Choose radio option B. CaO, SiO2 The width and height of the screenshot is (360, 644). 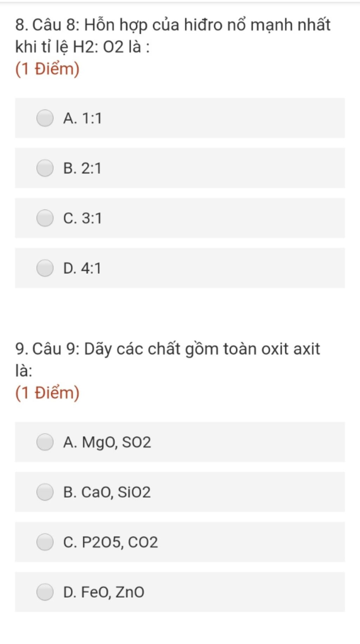point(45,492)
